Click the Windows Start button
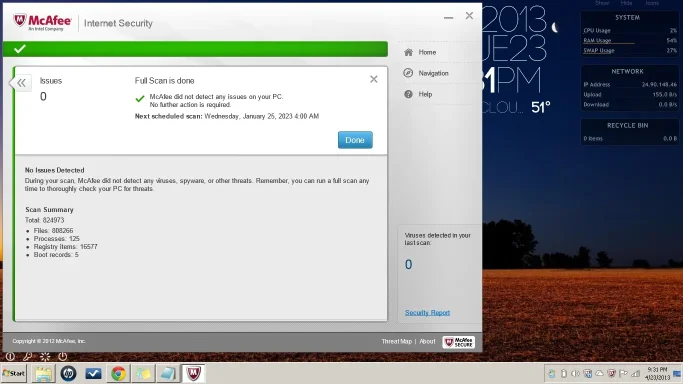This screenshot has height=384, width=683. click(14, 373)
